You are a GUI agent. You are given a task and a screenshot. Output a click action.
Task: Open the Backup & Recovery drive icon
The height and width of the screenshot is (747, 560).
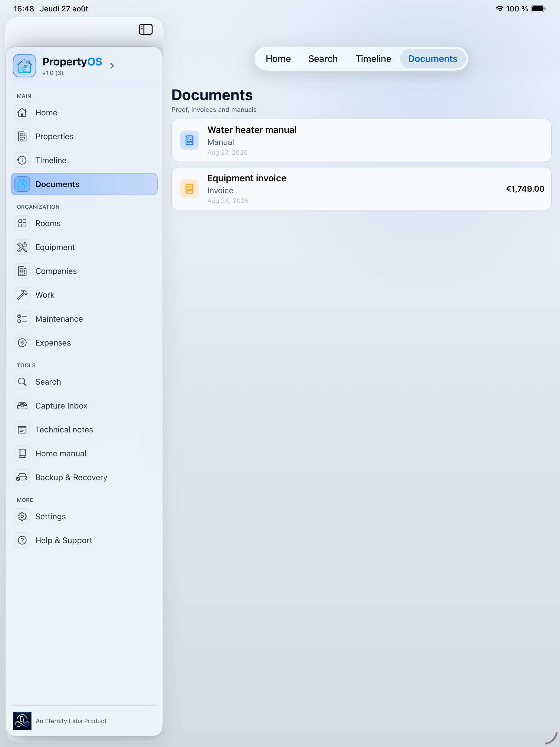pyautogui.click(x=22, y=477)
